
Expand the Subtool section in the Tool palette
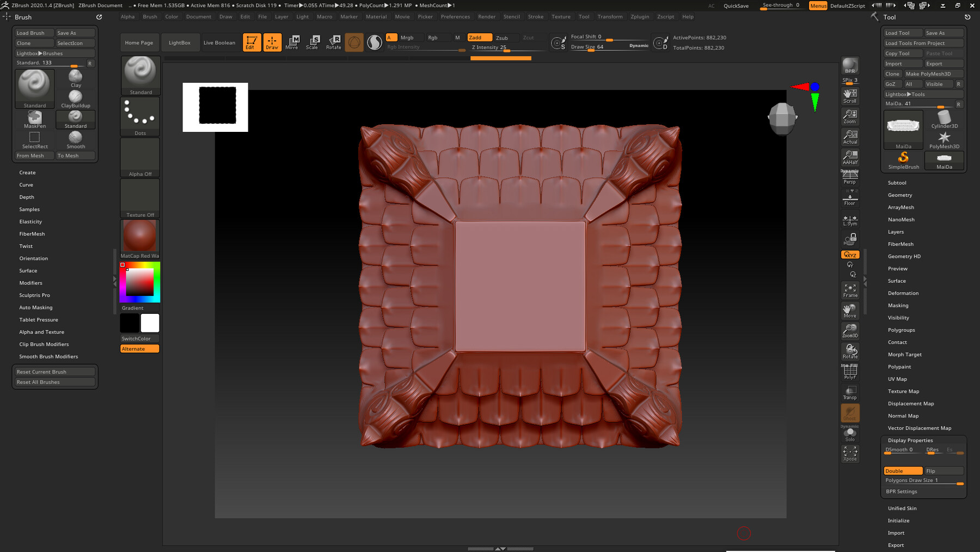pyautogui.click(x=897, y=183)
